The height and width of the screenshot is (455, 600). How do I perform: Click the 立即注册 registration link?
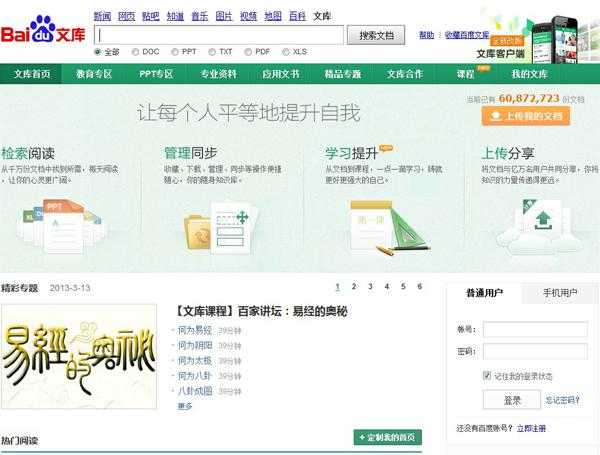click(x=531, y=428)
